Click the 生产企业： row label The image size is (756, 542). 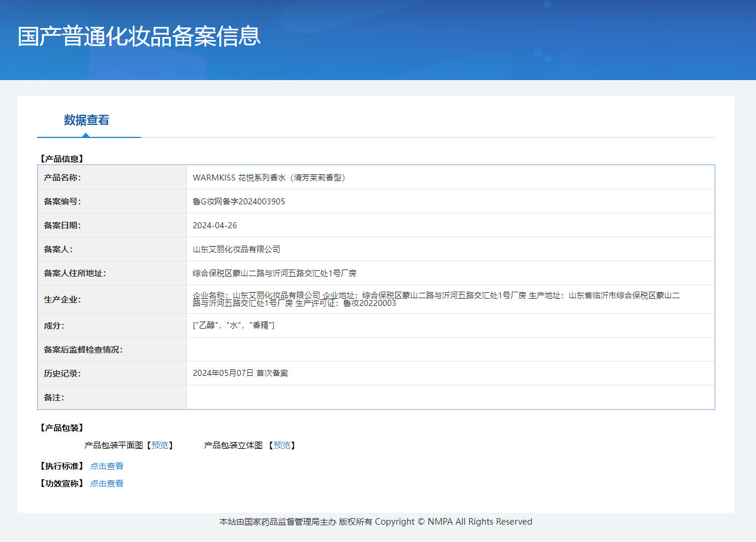click(x=62, y=299)
